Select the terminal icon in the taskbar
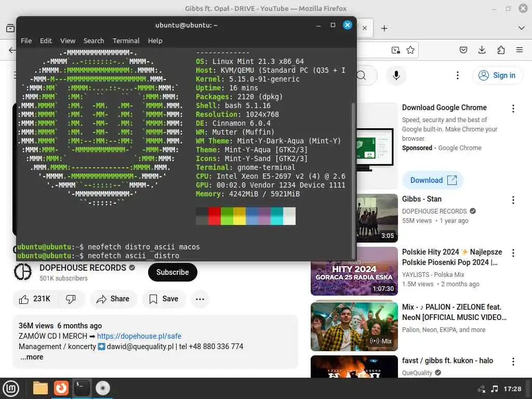This screenshot has width=532, height=399. pyautogui.click(x=82, y=388)
